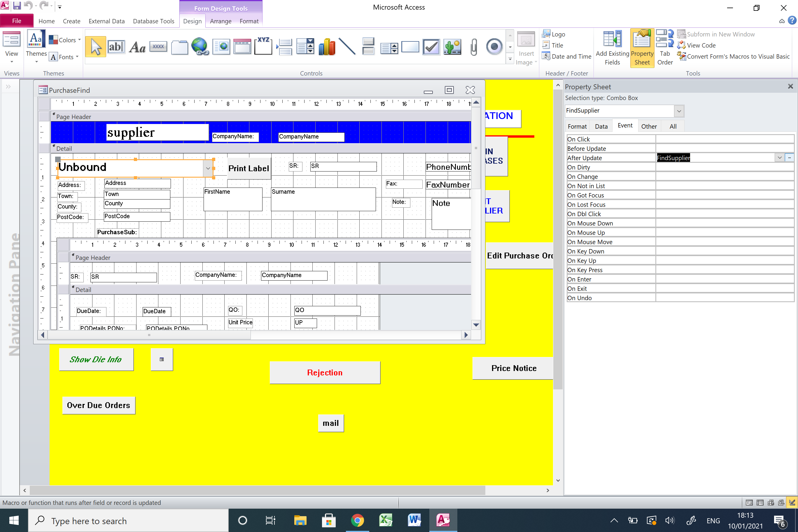Pick the Button control tool

pos(158,47)
